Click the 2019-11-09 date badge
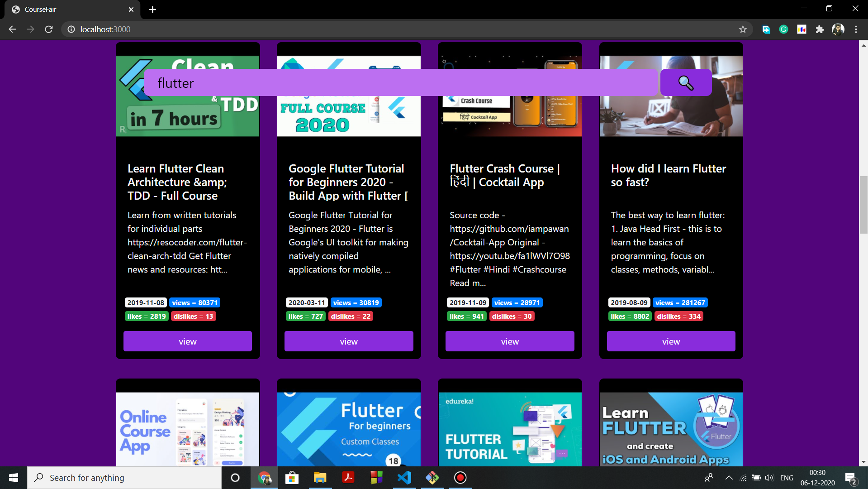The image size is (868, 489). pos(468,302)
